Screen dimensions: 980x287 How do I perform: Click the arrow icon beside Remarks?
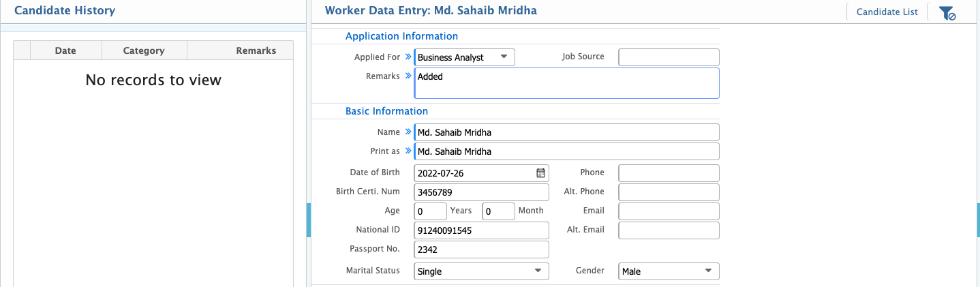click(x=408, y=76)
